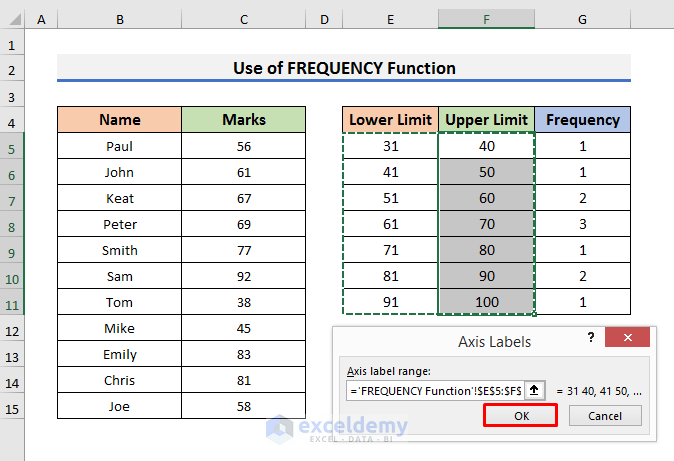
Task: Click the select-all corner triangle
Action: 12,20
